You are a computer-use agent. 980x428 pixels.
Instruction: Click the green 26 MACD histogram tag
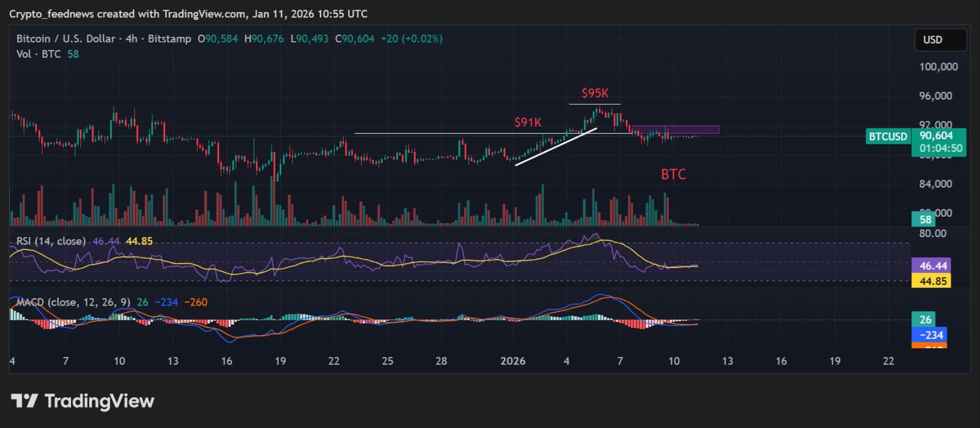pyautogui.click(x=924, y=320)
